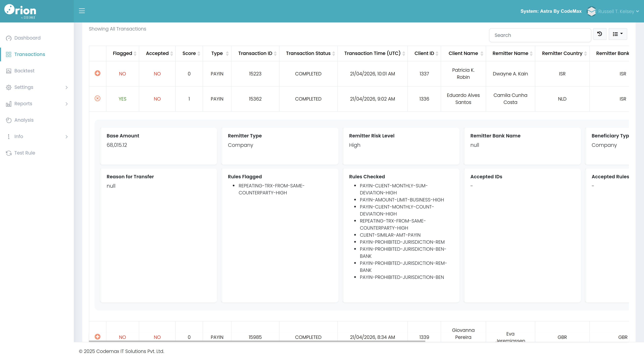Sort by Flagged column header

[x=122, y=53]
